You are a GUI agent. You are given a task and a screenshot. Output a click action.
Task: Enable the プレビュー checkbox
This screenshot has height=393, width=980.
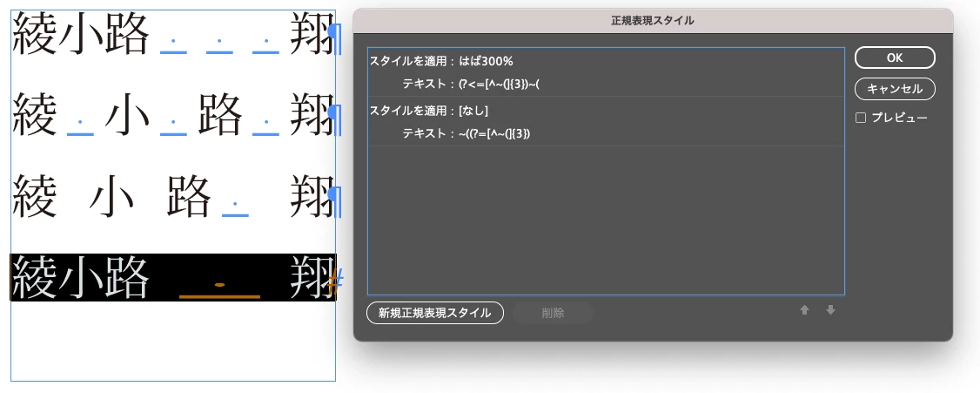(861, 118)
